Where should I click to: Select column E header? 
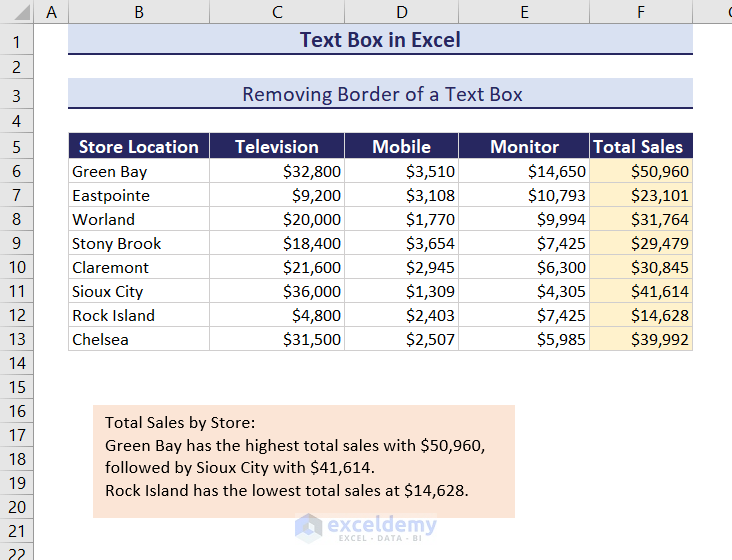[x=524, y=12]
